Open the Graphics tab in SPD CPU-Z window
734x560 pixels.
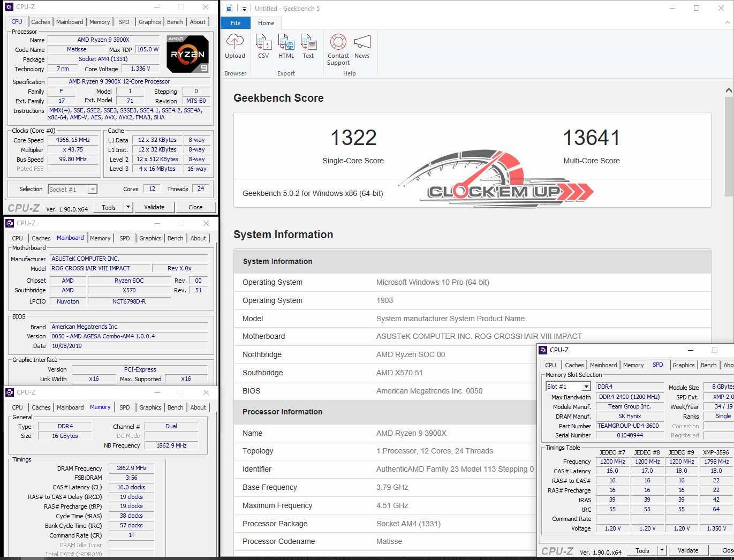(x=683, y=365)
